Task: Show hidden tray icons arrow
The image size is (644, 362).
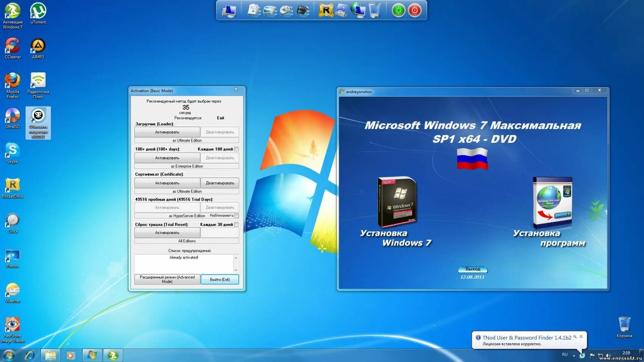Action: [x=574, y=356]
